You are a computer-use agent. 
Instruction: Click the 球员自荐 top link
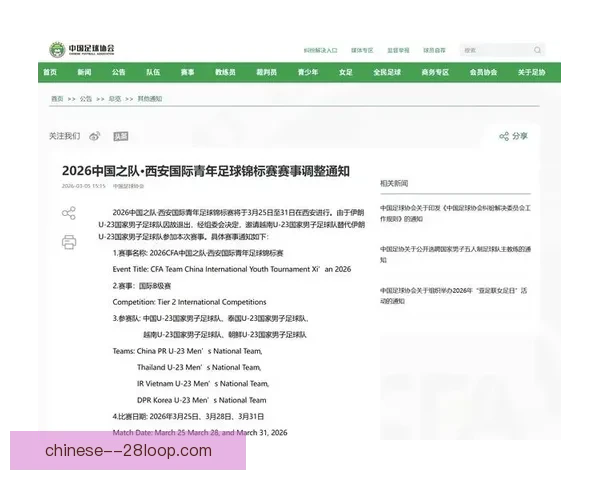click(434, 50)
